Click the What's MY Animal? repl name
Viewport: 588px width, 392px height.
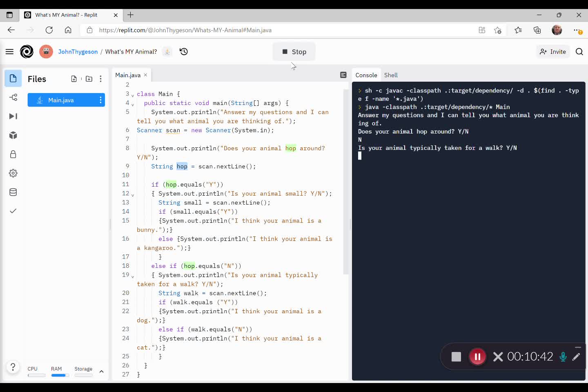[x=131, y=51]
